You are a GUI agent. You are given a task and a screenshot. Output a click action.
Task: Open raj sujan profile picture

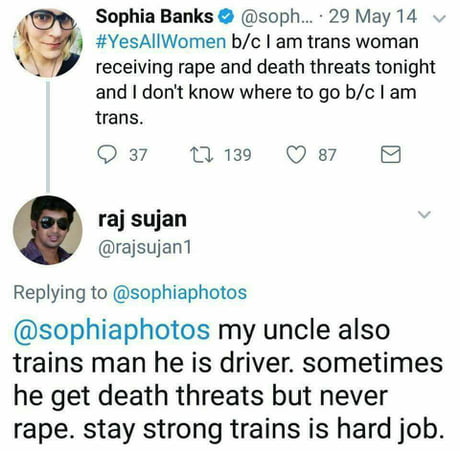coord(48,230)
